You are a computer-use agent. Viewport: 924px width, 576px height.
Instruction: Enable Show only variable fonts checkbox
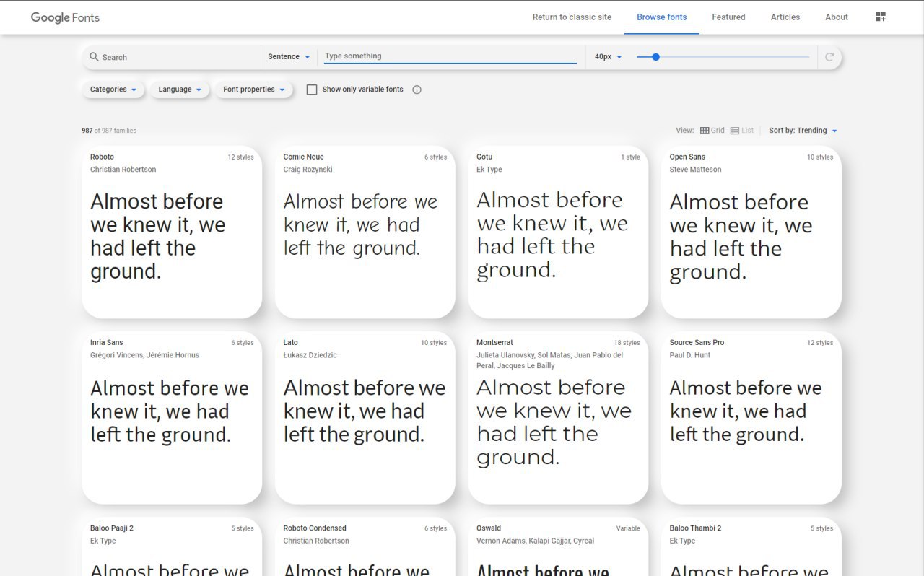312,90
